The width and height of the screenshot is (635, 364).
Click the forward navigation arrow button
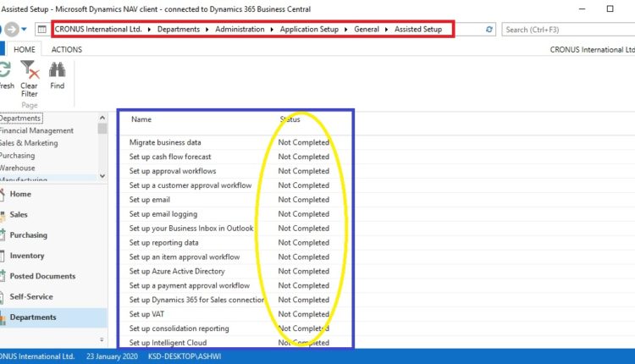click(x=12, y=30)
